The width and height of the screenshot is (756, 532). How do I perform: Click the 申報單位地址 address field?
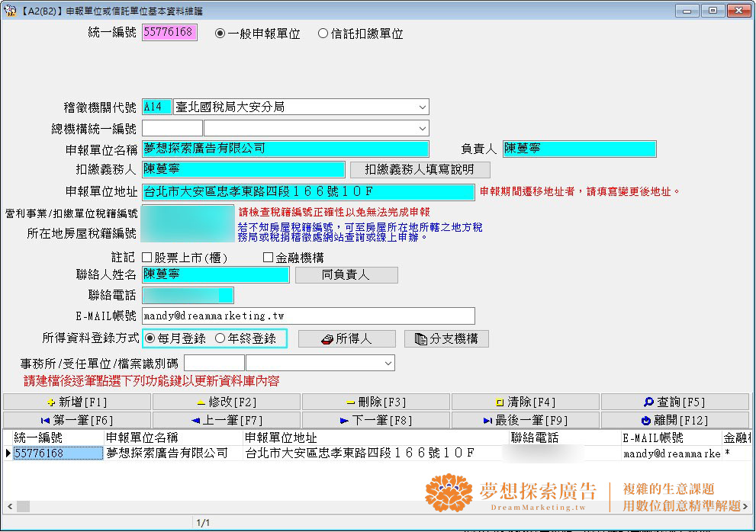click(x=308, y=192)
